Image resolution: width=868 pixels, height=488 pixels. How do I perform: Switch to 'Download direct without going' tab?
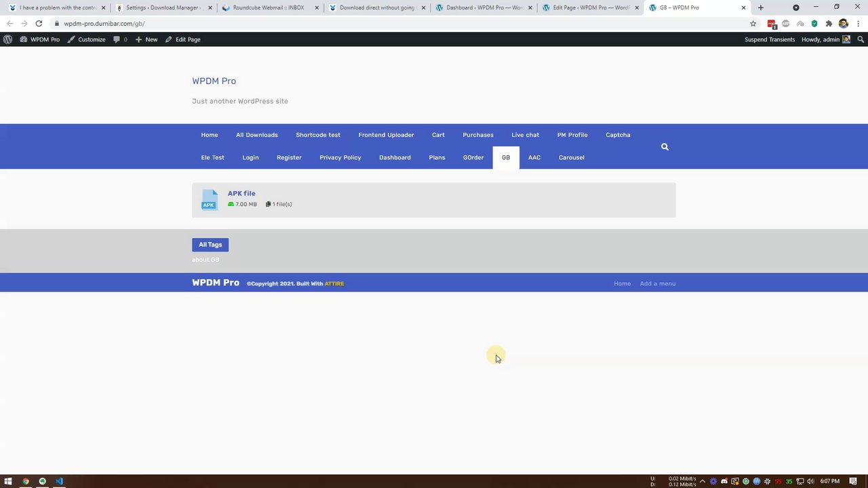(376, 7)
